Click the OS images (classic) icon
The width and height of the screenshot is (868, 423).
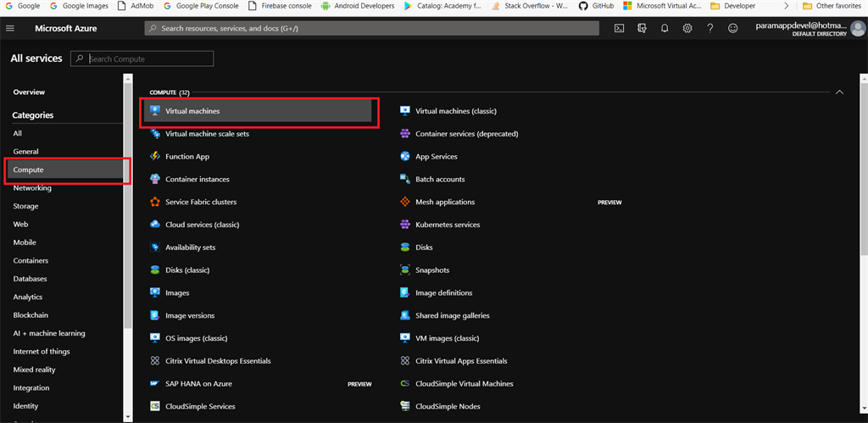click(155, 337)
